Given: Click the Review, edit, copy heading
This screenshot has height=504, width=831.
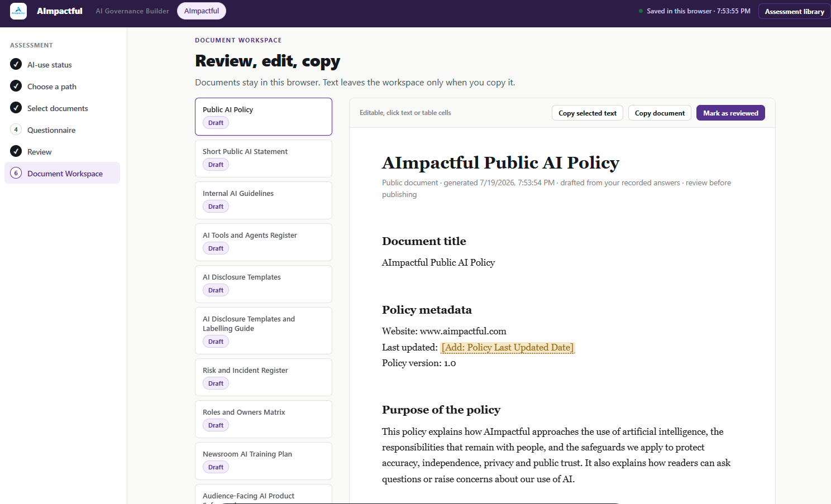Looking at the screenshot, I should [x=268, y=61].
